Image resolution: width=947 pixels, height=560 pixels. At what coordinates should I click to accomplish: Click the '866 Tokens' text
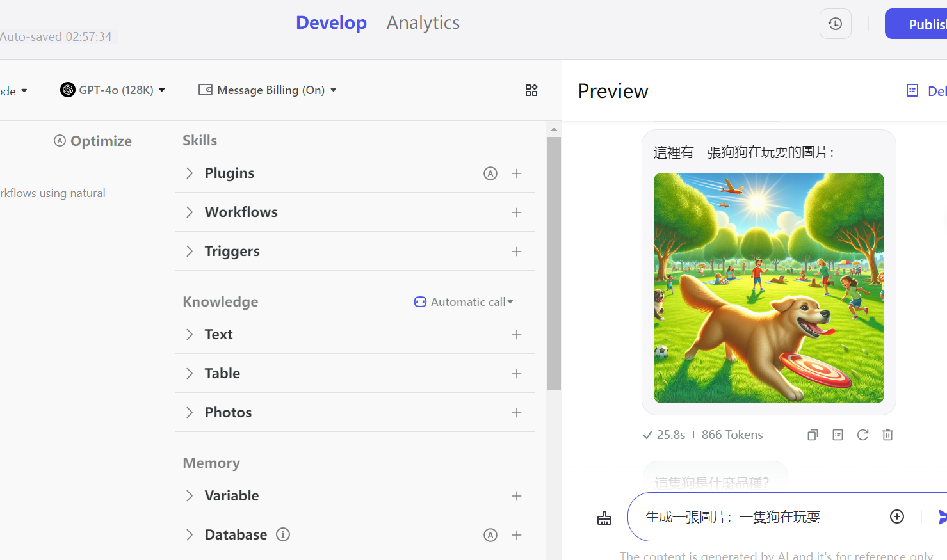pyautogui.click(x=732, y=435)
